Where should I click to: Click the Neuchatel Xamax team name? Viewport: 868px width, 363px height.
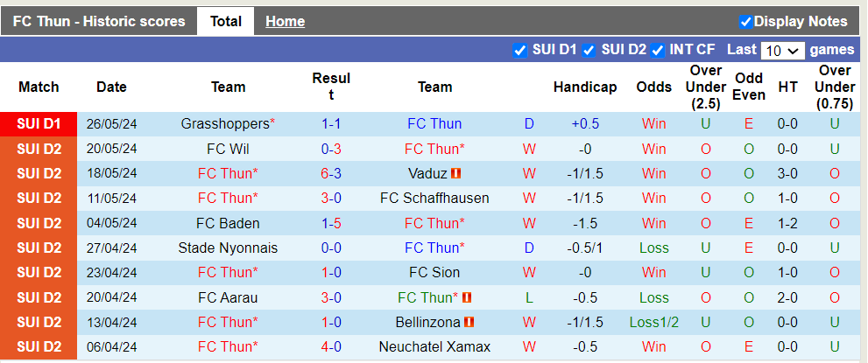(434, 347)
